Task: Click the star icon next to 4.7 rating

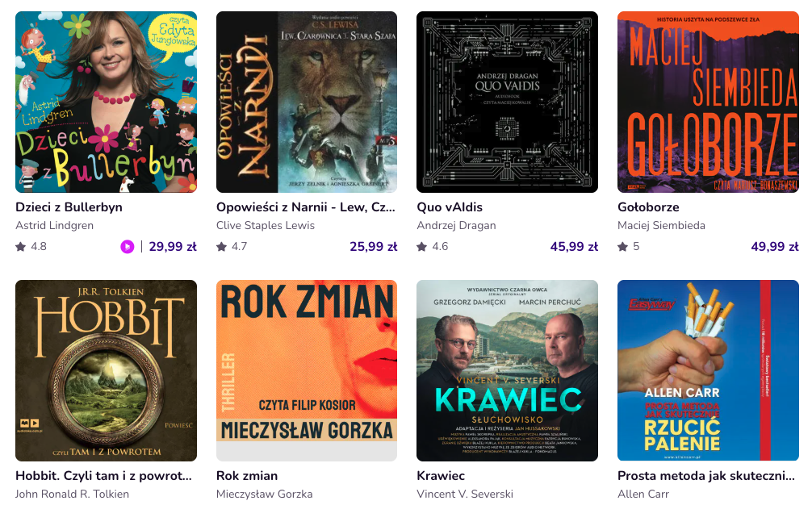Action: click(222, 247)
